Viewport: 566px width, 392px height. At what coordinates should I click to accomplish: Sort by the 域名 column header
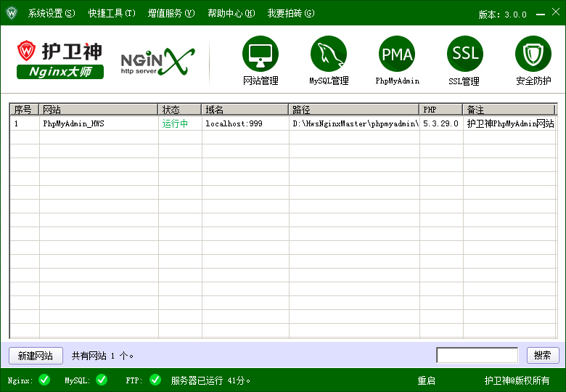pos(245,110)
